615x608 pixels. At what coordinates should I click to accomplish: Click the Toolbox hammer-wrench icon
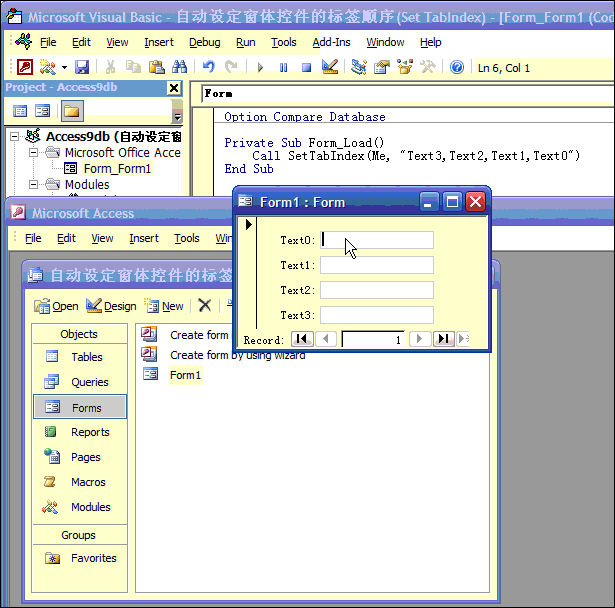tap(428, 67)
